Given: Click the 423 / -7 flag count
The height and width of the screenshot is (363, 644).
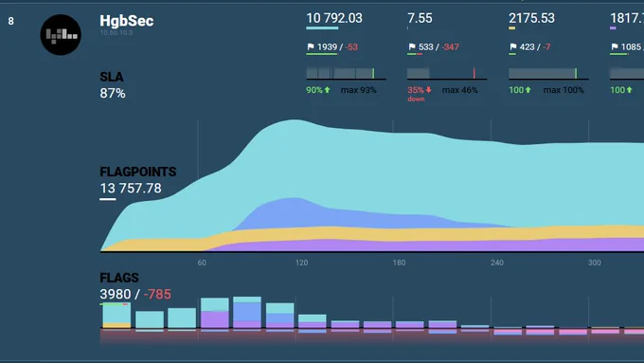Looking at the screenshot, I should click(535, 46).
